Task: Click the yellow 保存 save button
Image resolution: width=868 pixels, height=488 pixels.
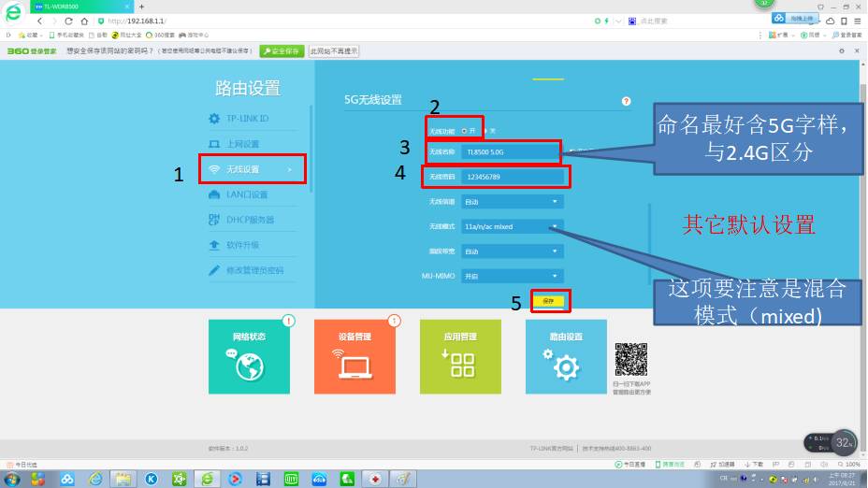Action: pyautogui.click(x=549, y=301)
